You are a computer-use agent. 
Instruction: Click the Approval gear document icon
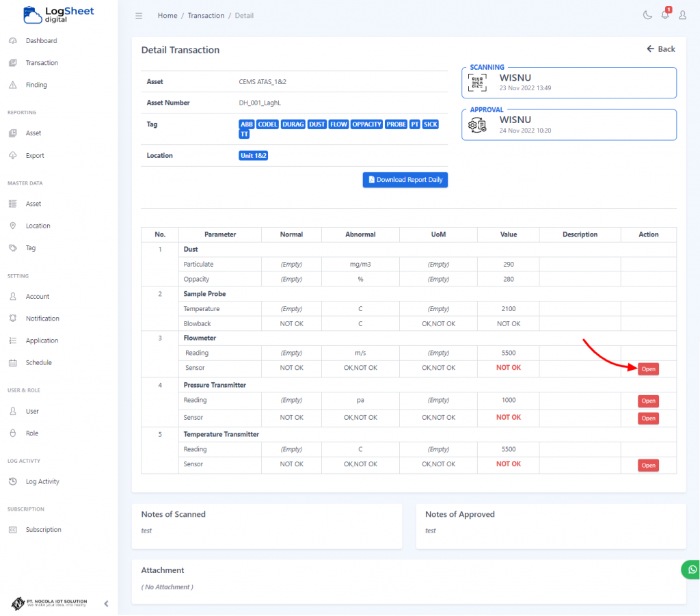point(477,125)
